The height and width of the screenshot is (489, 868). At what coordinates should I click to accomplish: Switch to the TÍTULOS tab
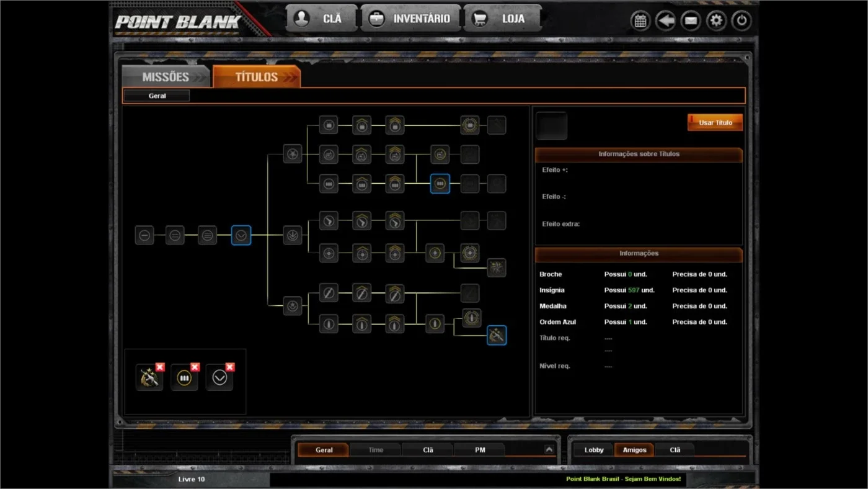[x=257, y=77]
